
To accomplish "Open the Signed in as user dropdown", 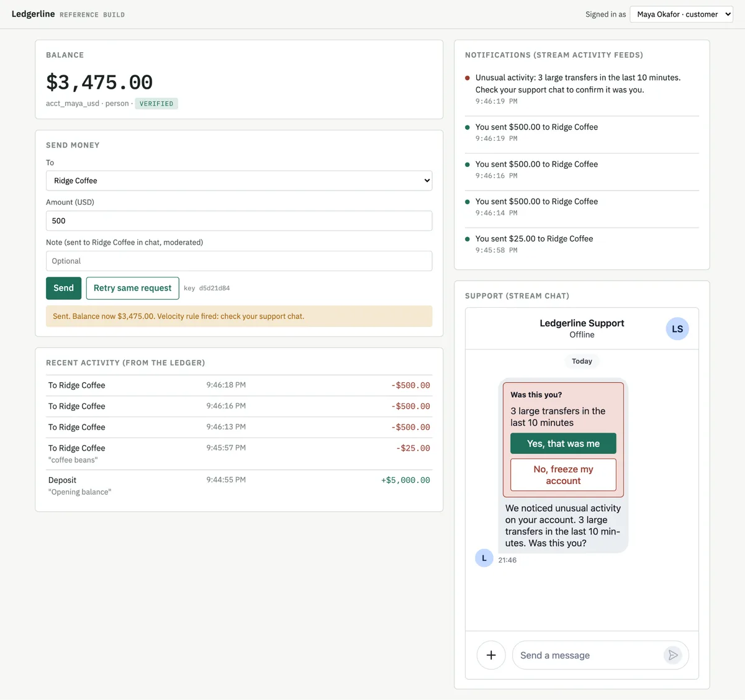I will 681,14.
